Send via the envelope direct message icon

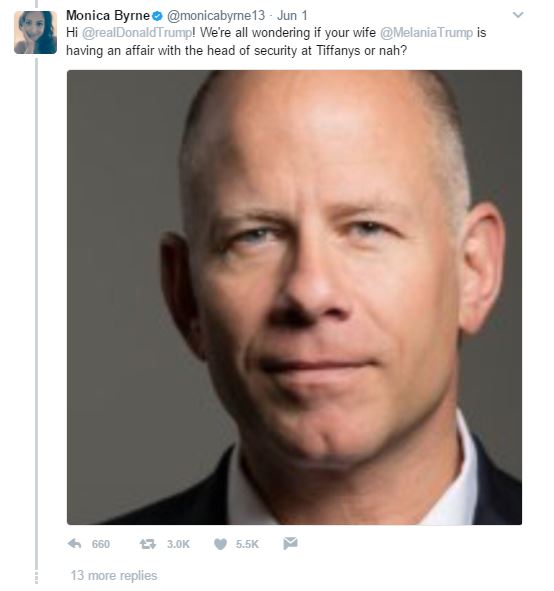290,544
